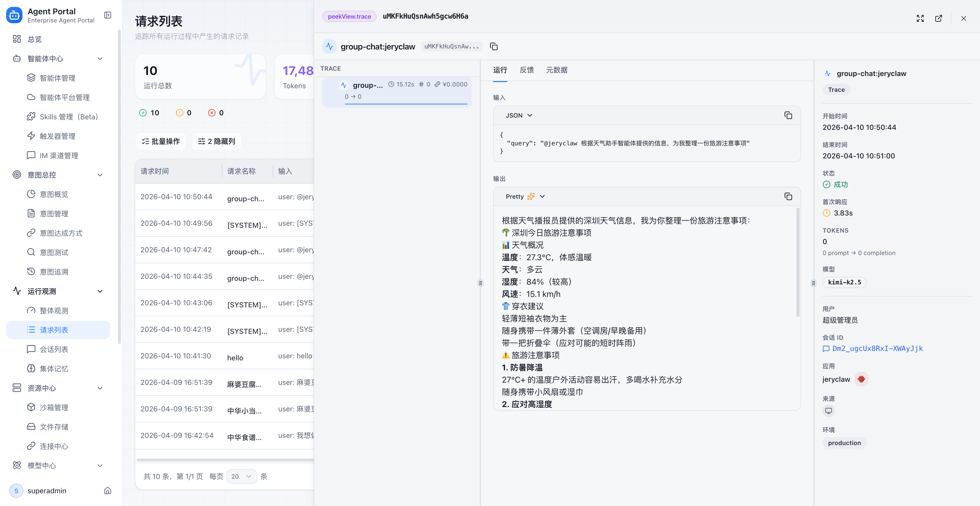
Task: Open session ID link Dm2_ugcUx8RxI-XWAyJjk
Action: 877,348
